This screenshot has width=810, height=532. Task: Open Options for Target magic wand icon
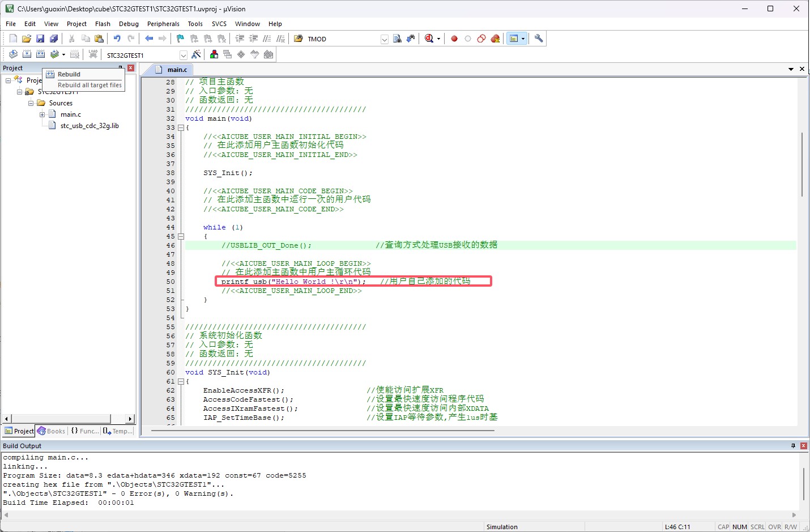196,54
